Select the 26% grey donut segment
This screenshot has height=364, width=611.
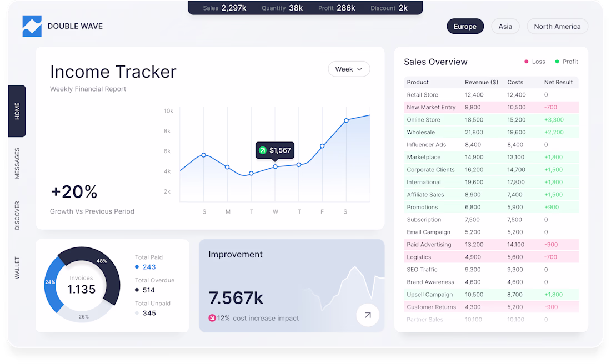[84, 316]
